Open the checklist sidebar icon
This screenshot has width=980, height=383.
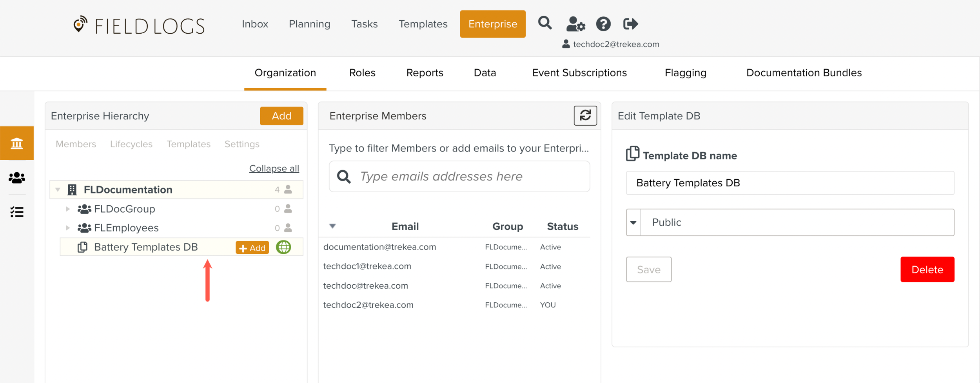[17, 212]
